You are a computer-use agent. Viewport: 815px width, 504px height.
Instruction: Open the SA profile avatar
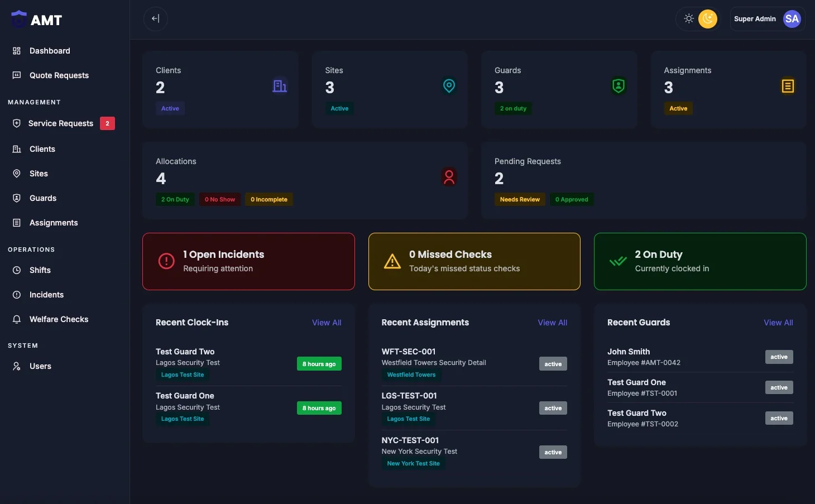[x=792, y=18]
